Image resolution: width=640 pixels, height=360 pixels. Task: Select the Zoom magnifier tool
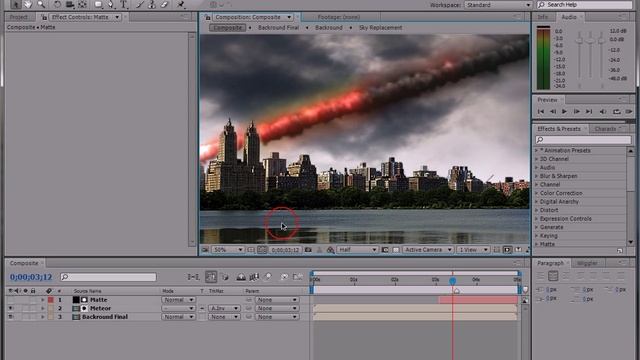(41, 4)
